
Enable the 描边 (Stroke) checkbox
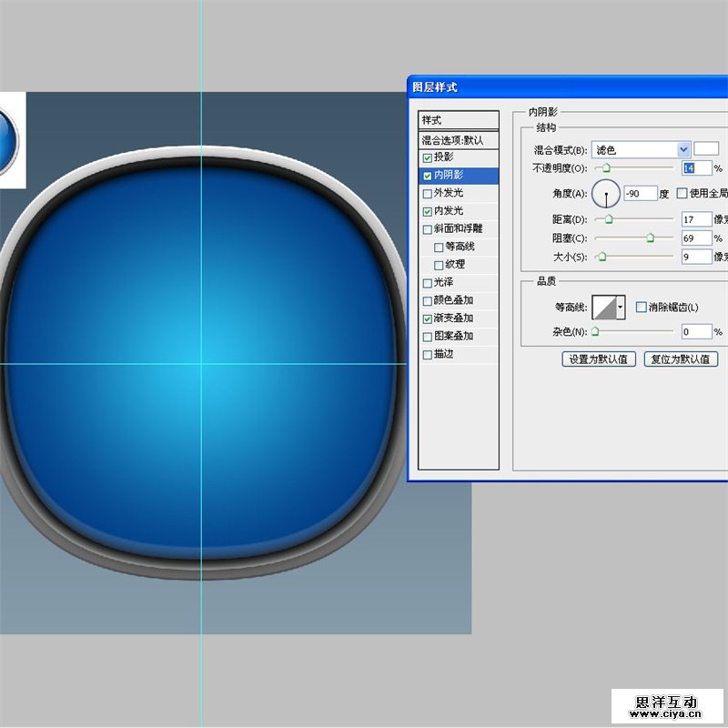click(x=428, y=354)
